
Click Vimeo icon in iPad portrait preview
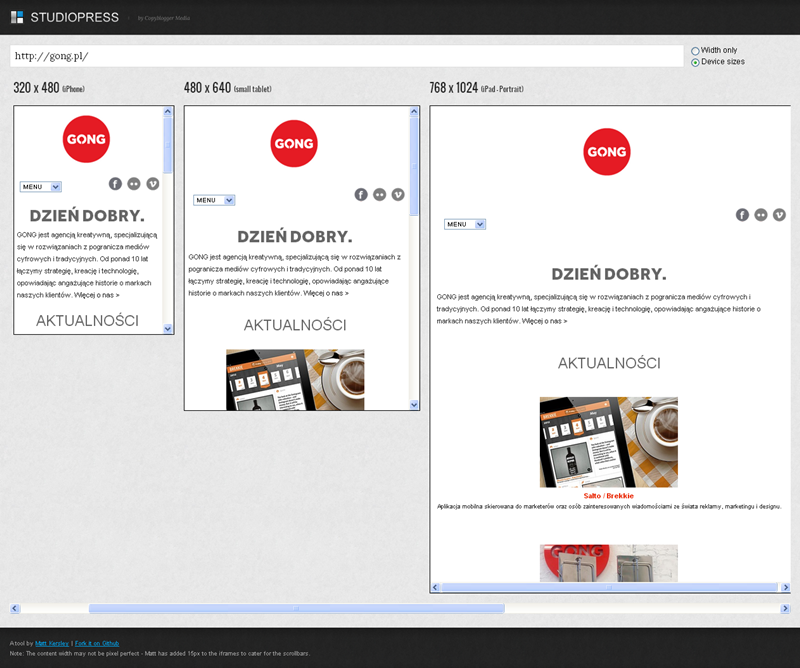pyautogui.click(x=779, y=215)
